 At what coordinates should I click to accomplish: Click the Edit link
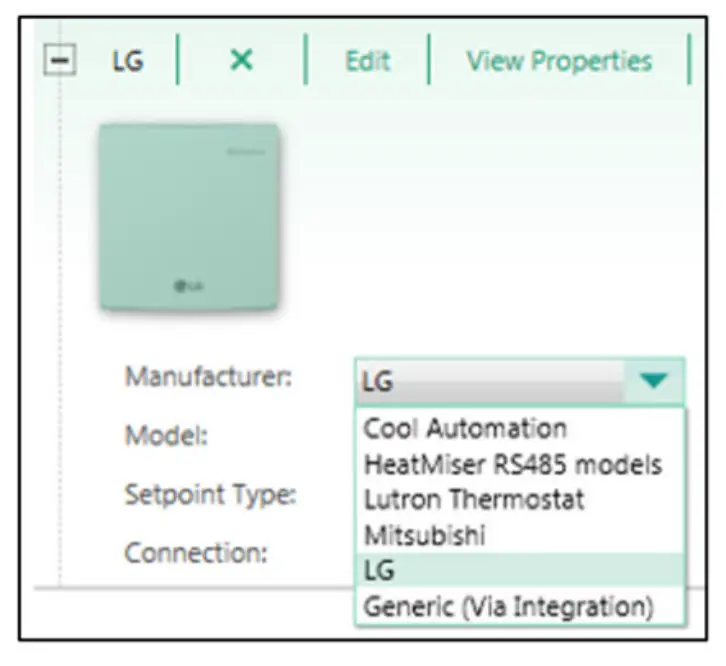click(368, 61)
